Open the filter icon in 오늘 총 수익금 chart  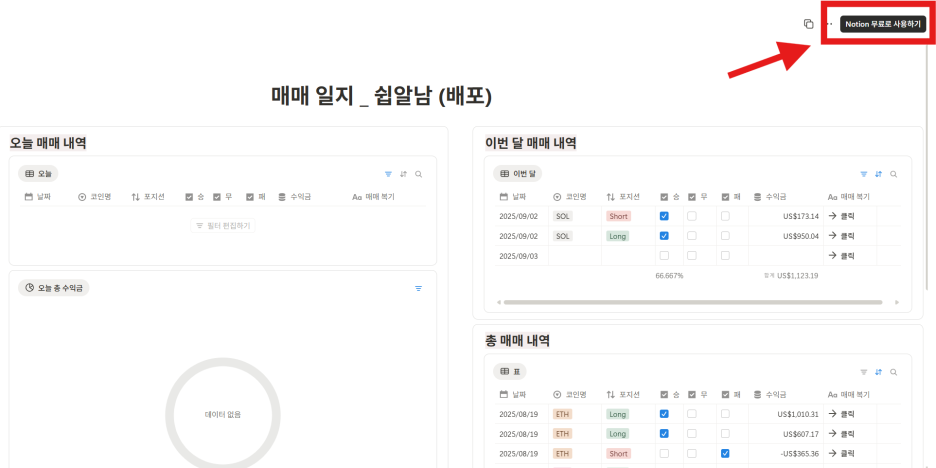[x=418, y=288]
